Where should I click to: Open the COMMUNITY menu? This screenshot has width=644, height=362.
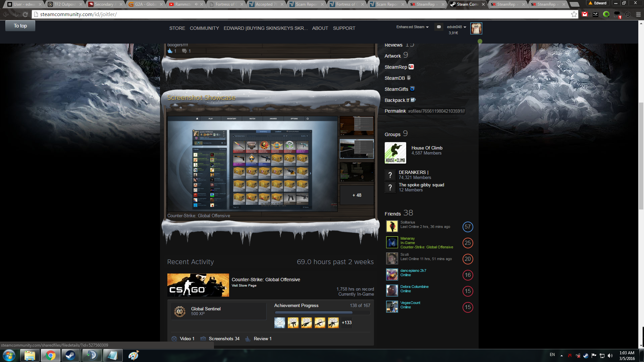[x=204, y=28]
